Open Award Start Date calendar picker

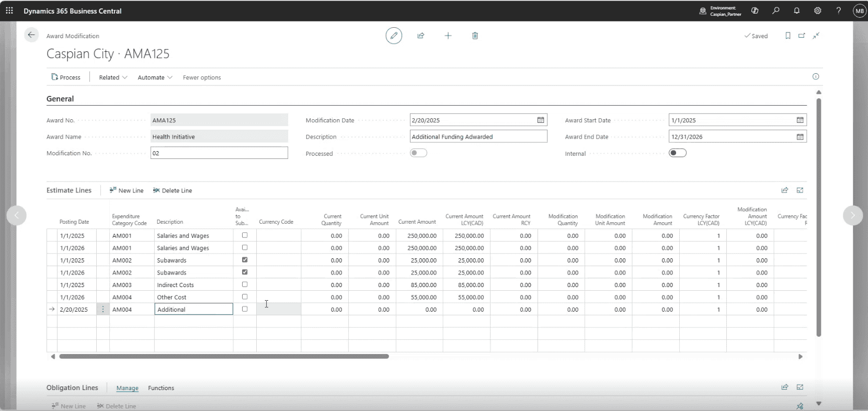point(800,120)
